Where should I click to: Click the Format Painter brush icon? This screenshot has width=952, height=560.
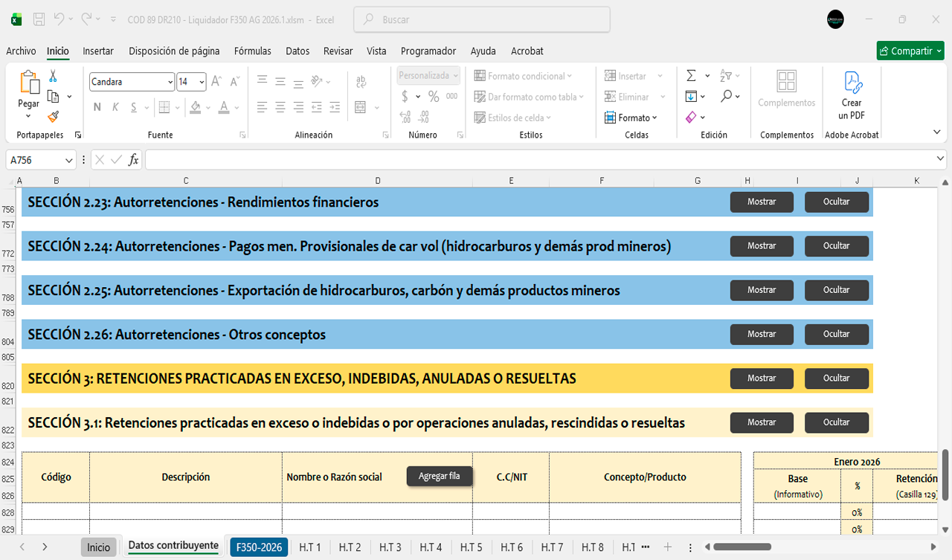53,117
